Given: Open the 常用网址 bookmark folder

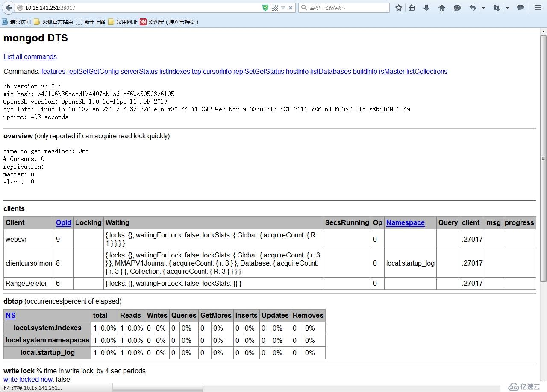Looking at the screenshot, I should tap(123, 22).
